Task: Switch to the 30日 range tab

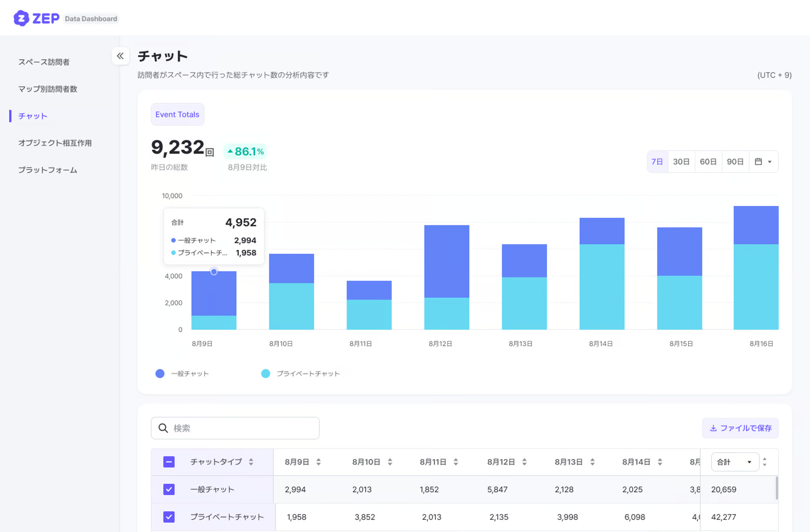Action: tap(681, 162)
